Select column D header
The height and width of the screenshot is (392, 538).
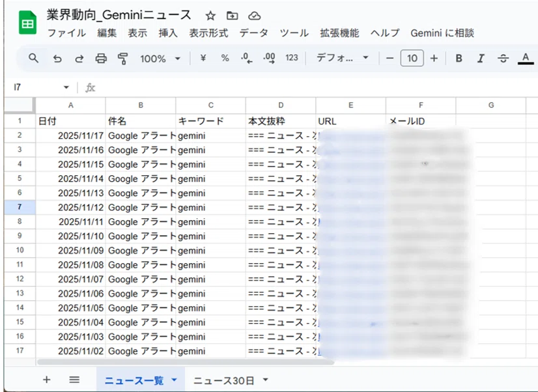[x=281, y=105]
